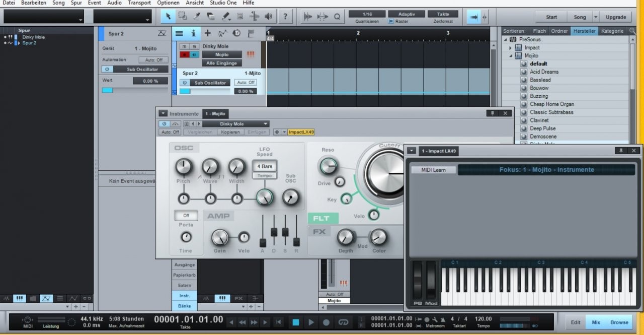Click Kopieren in the Mojito window

[230, 132]
